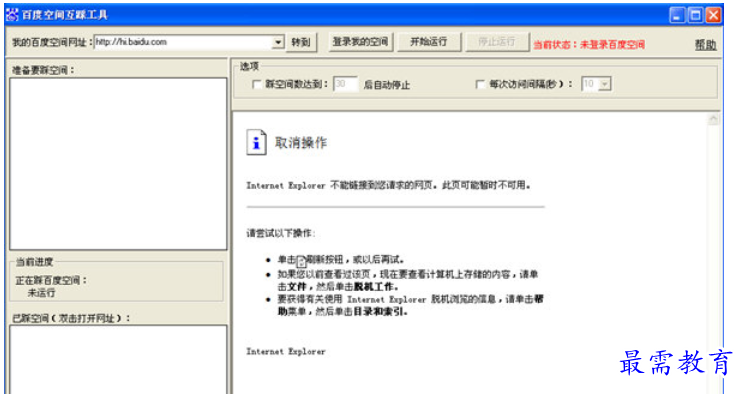This screenshot has width=741, height=394.
Task: Click the 请尝试以下操作 text
Action: pyautogui.click(x=281, y=233)
